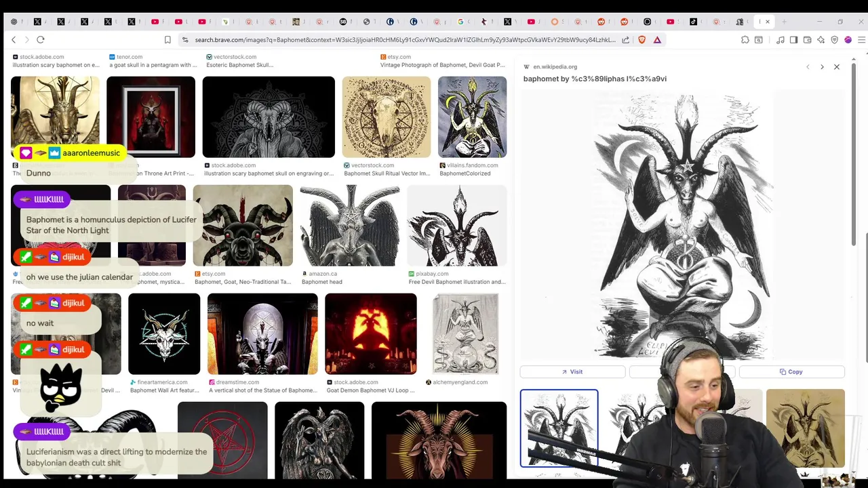Image resolution: width=868 pixels, height=488 pixels.
Task: Open dreamstime Statue of Baphomet image
Action: (x=262, y=333)
